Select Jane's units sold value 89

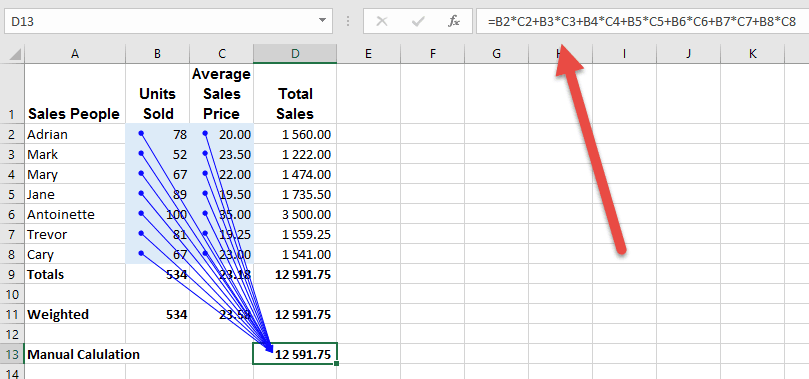coord(157,194)
